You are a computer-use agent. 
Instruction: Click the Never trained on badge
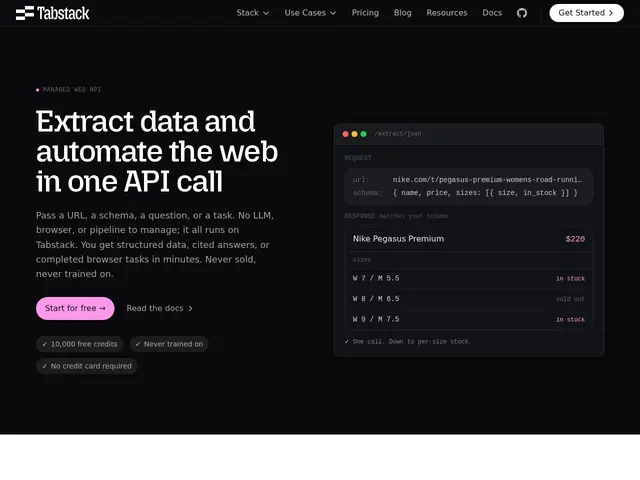click(x=169, y=344)
